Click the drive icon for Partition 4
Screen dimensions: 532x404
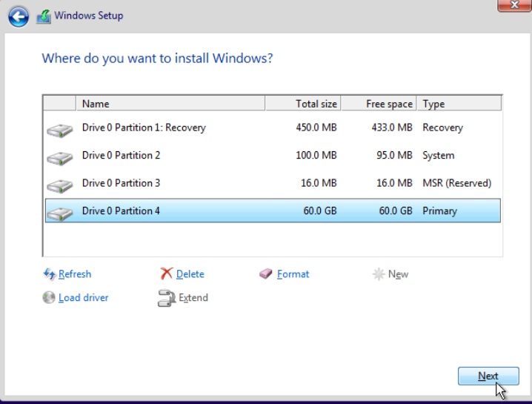60,214
